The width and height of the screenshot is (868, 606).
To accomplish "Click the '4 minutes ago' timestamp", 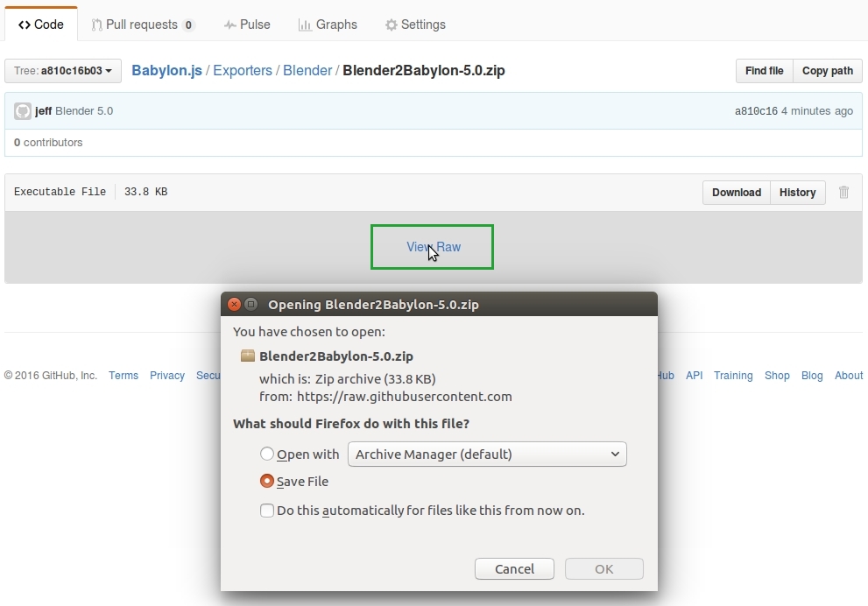I will coord(817,111).
